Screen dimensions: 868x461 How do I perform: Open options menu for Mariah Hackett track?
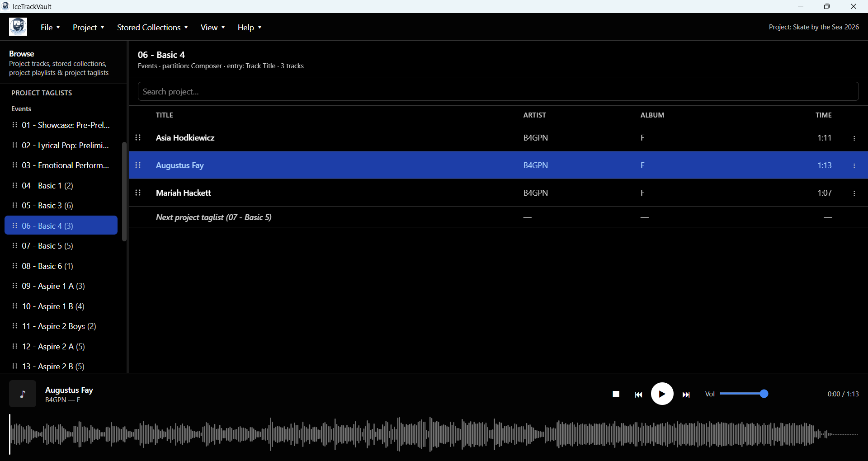tap(854, 193)
